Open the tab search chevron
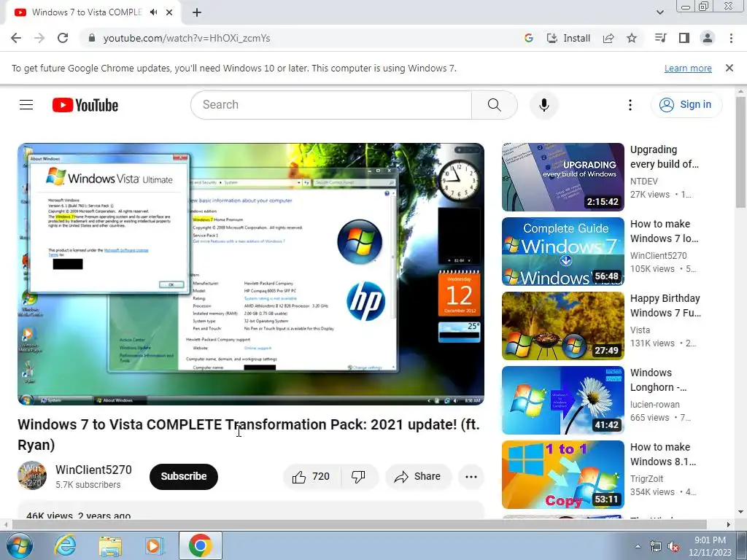Screen dimensions: 747x560 coord(659,12)
